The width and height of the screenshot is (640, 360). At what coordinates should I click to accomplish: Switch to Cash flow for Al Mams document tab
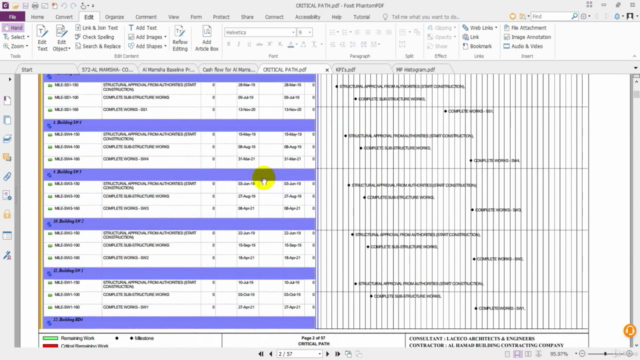click(x=228, y=69)
